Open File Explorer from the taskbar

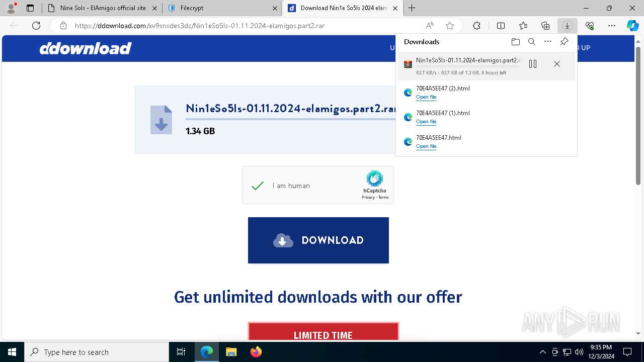point(231,352)
